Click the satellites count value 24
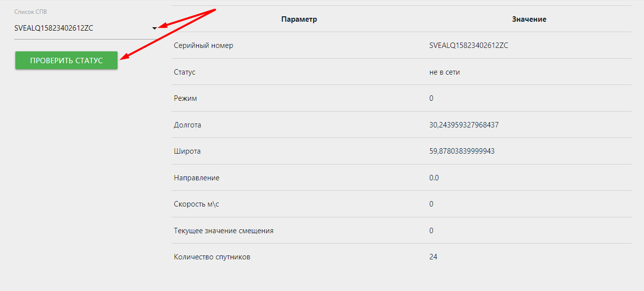The image size is (644, 291). tap(433, 257)
